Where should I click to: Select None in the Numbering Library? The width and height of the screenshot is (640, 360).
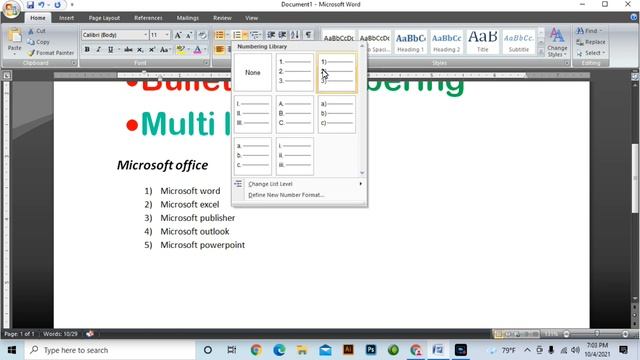click(x=253, y=73)
